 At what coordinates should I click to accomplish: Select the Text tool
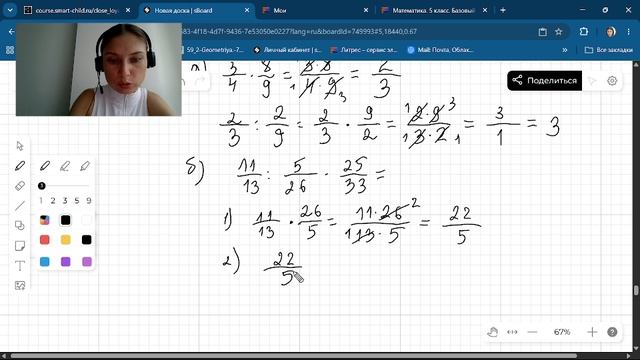point(20,266)
